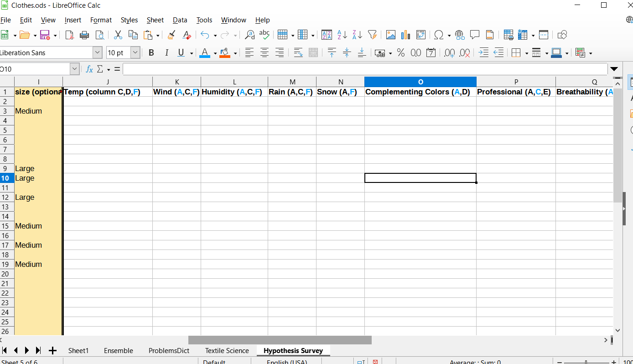Click the formula equals sign button
633x364 pixels.
[117, 69]
